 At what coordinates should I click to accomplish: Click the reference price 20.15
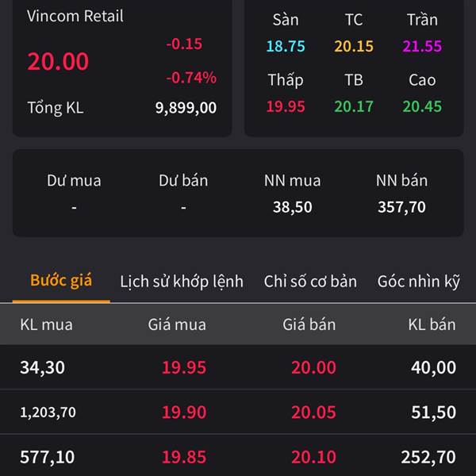[x=354, y=46]
